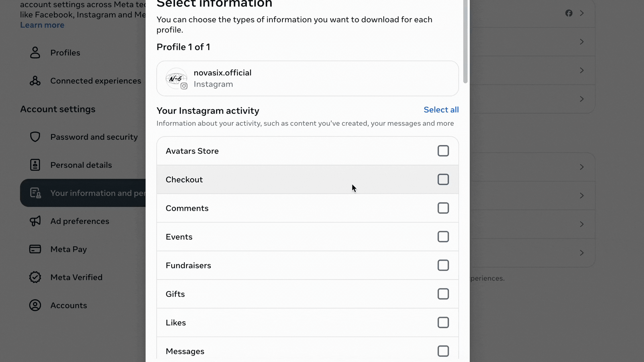The height and width of the screenshot is (362, 644).
Task: Select the Likes checkbox
Action: 443,322
